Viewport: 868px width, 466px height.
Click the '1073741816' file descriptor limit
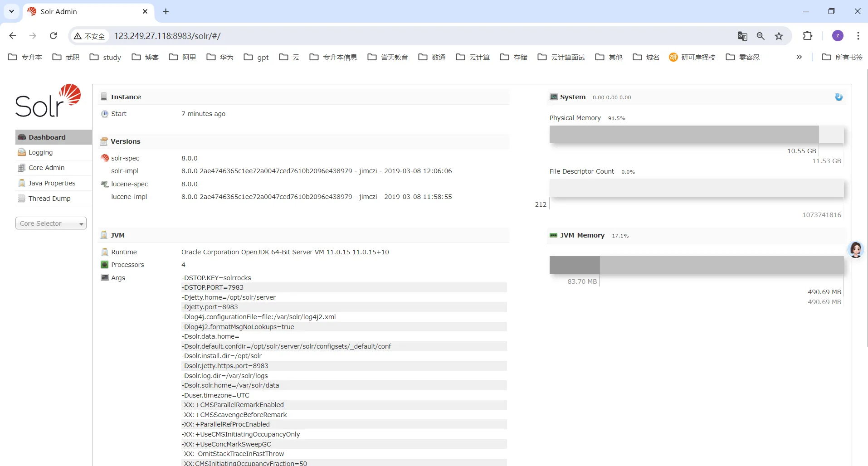[821, 215]
